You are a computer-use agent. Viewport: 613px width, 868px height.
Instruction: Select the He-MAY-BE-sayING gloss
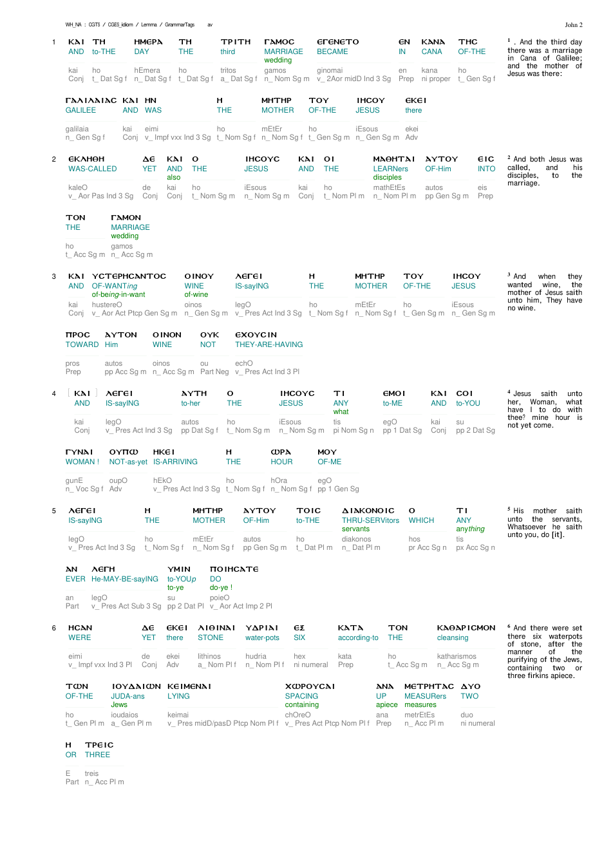125,579
